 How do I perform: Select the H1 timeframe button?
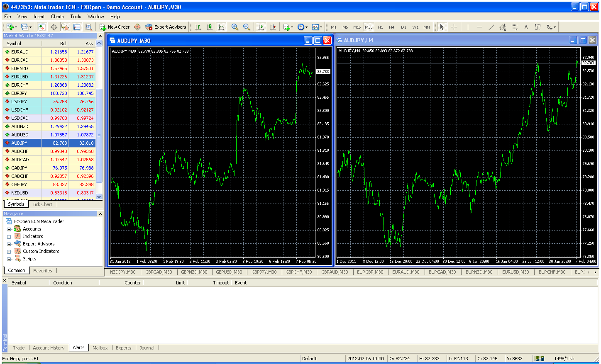[380, 27]
